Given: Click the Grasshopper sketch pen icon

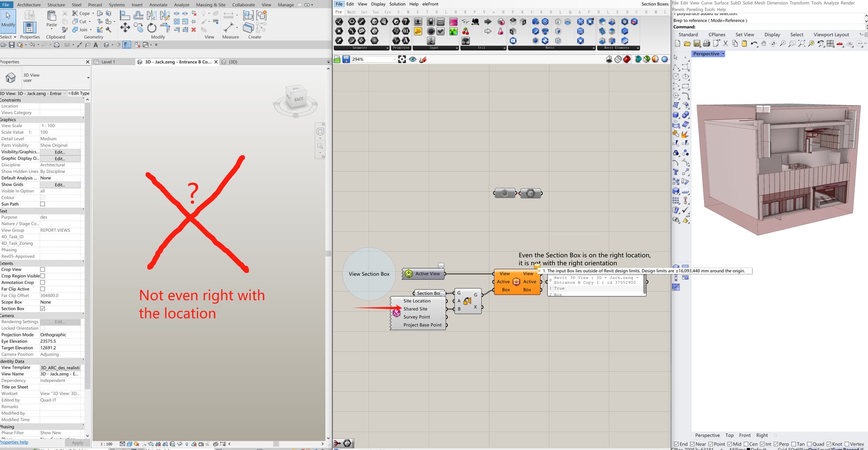Looking at the screenshot, I should (423, 59).
